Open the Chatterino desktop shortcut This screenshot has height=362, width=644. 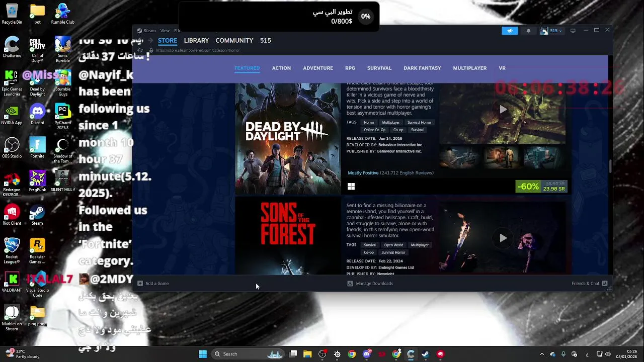pyautogui.click(x=12, y=48)
